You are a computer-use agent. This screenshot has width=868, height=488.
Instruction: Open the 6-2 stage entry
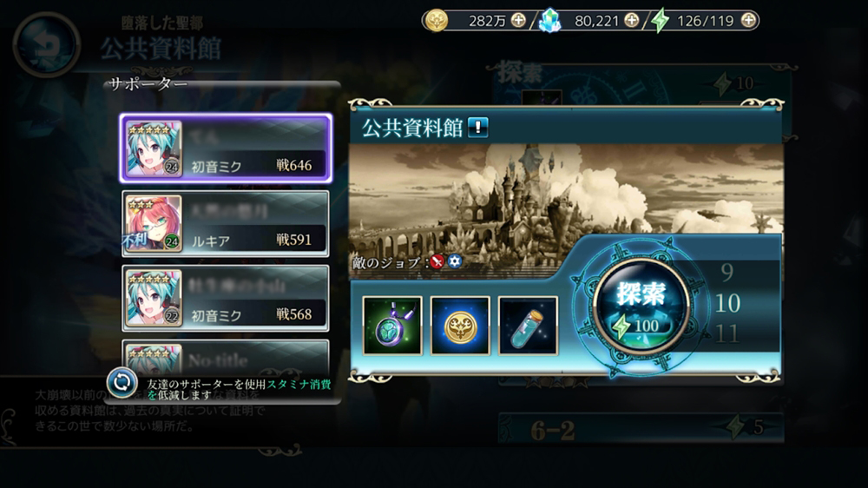tap(641, 427)
